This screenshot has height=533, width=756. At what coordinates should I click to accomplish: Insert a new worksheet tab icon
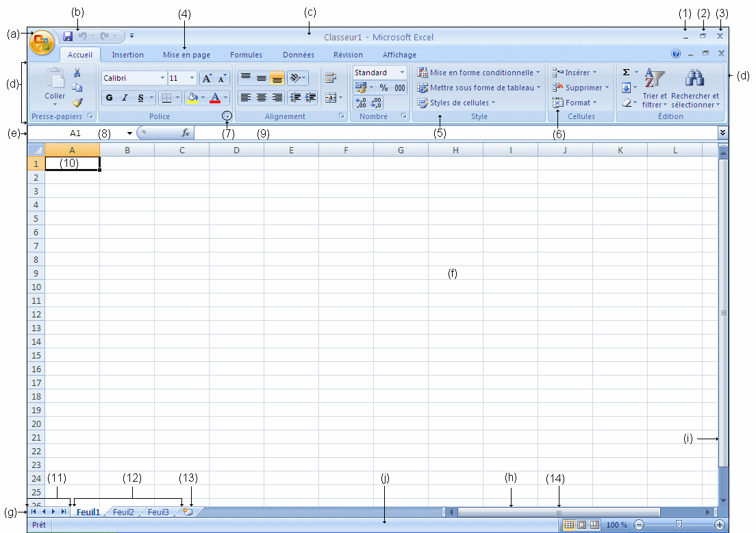(x=188, y=512)
